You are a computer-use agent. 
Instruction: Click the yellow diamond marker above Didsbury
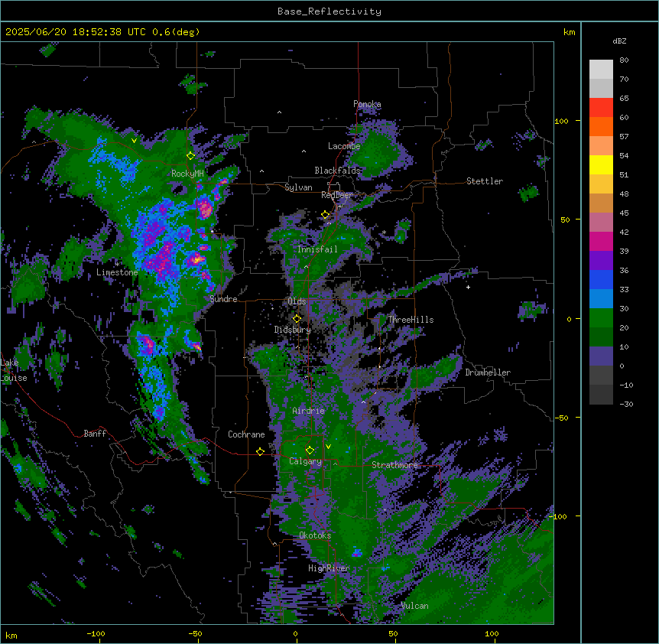click(297, 319)
